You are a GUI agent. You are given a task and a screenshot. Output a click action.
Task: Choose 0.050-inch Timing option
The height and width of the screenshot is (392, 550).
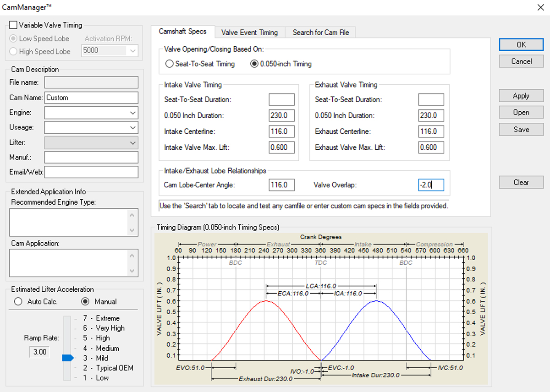(254, 64)
